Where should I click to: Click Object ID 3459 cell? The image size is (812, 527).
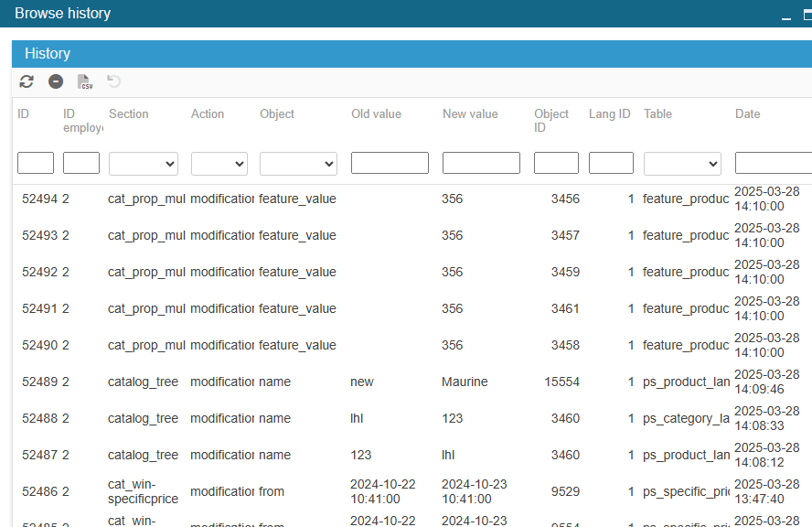(x=565, y=272)
